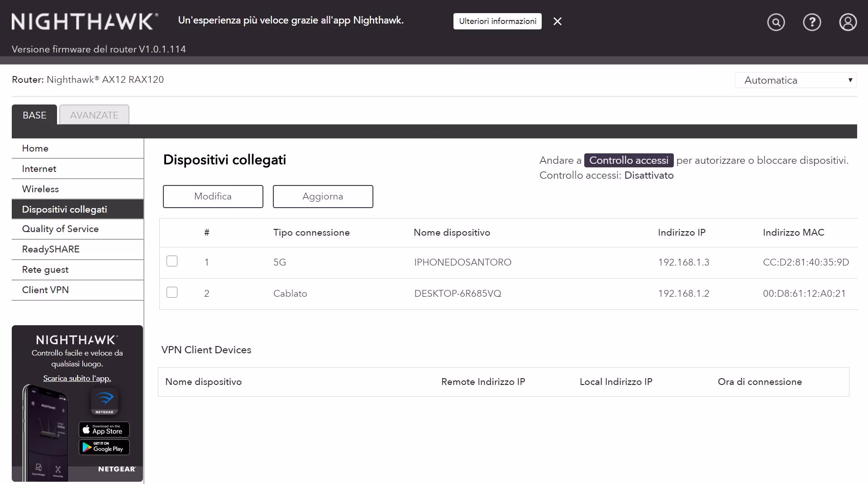The height and width of the screenshot is (484, 868).
Task: Click the VPN Client Devices heading
Action: point(206,350)
